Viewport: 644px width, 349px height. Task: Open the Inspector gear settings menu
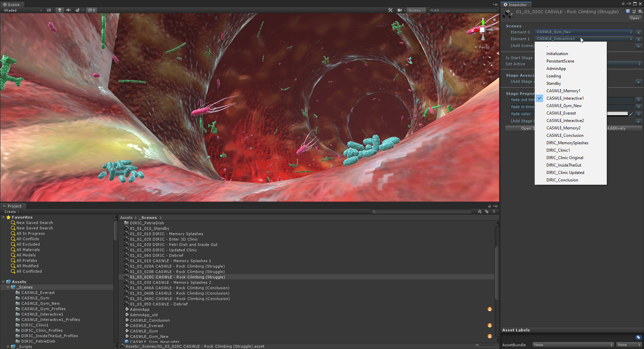click(x=640, y=11)
